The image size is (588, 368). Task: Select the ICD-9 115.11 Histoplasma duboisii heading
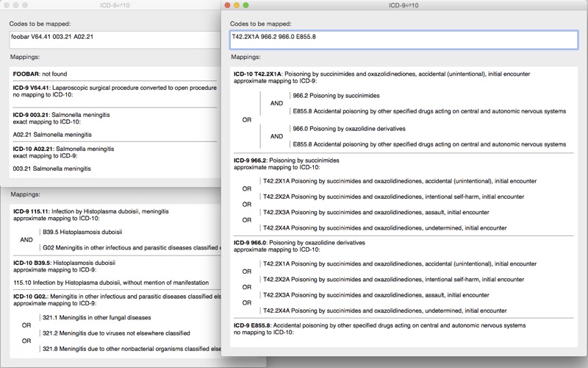(x=91, y=212)
